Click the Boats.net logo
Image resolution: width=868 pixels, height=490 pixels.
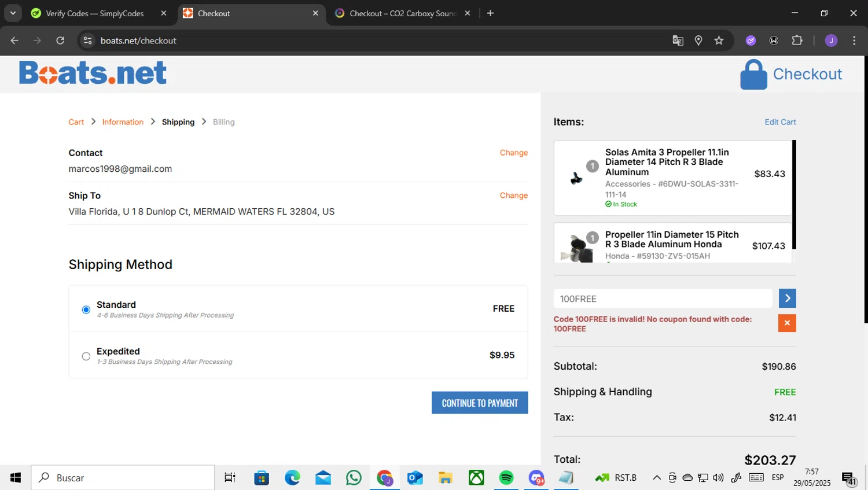pyautogui.click(x=93, y=73)
